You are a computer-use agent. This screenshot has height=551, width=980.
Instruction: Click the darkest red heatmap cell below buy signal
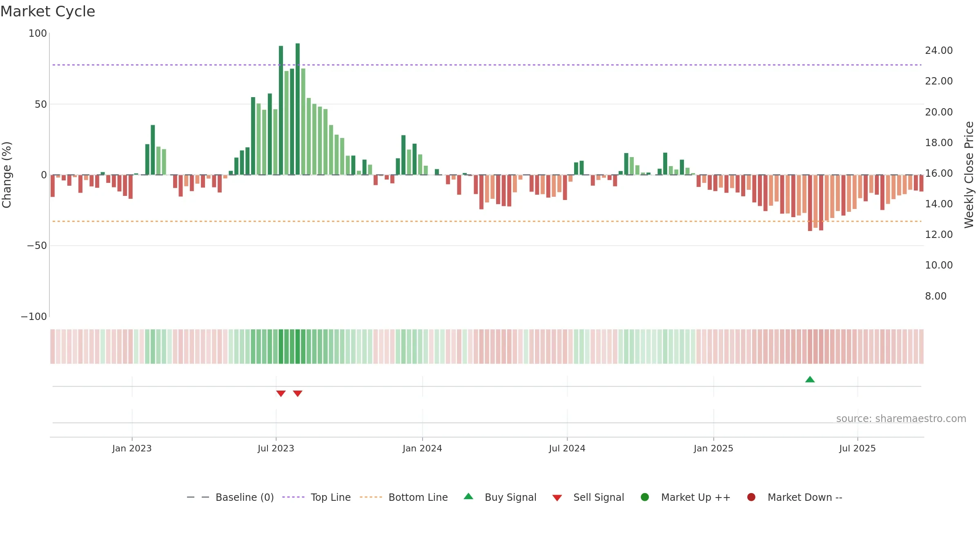pos(810,347)
